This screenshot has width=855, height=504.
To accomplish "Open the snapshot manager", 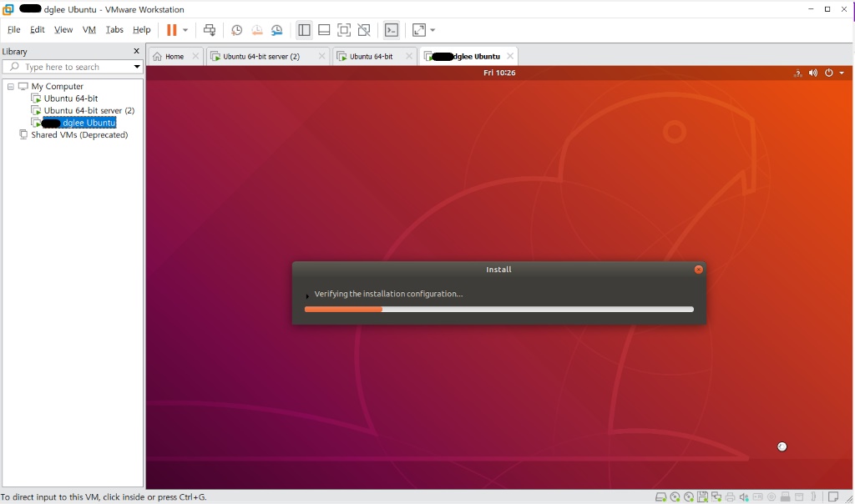I will click(x=277, y=30).
